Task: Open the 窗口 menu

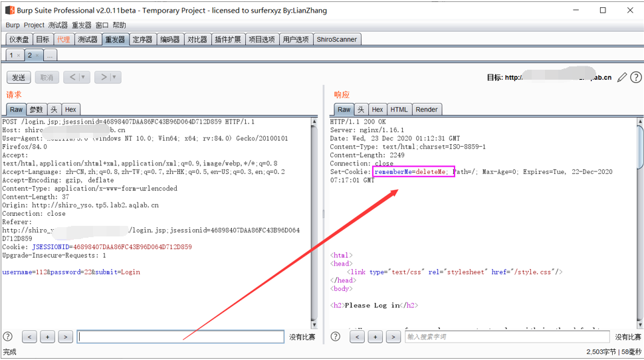Action: (102, 25)
